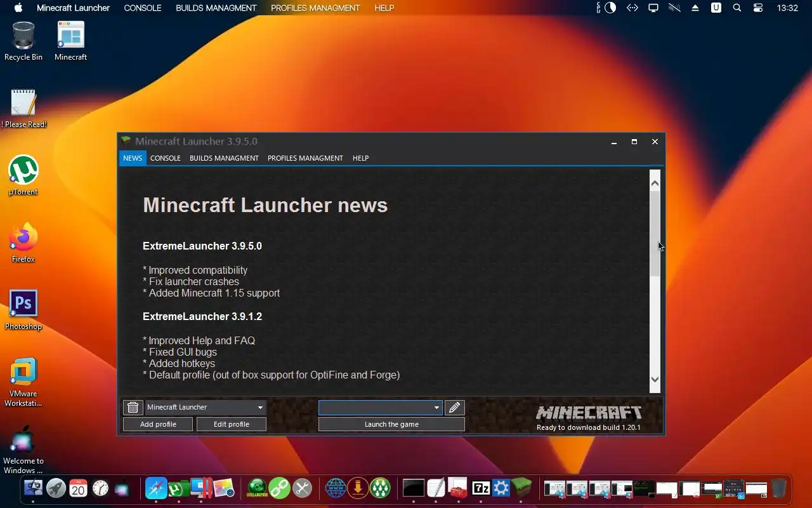Screen dimensions: 812x508
Task: Open the Trash can in the dock
Action: point(779,488)
